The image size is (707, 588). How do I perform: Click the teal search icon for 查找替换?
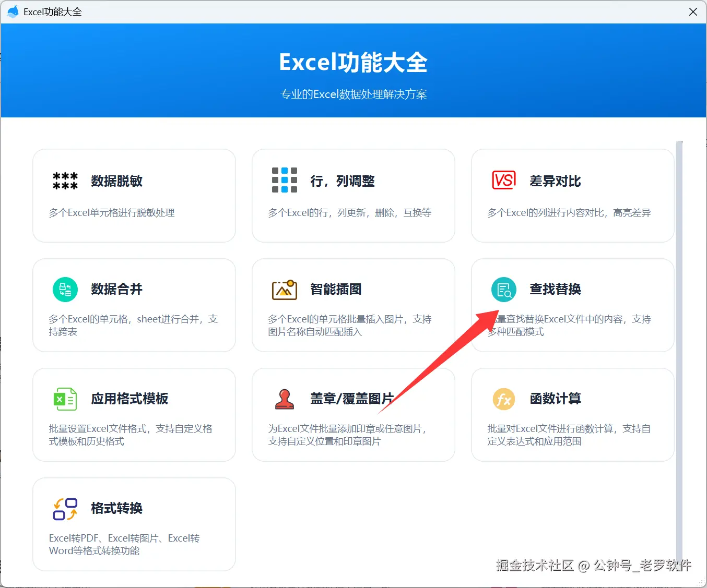click(504, 289)
